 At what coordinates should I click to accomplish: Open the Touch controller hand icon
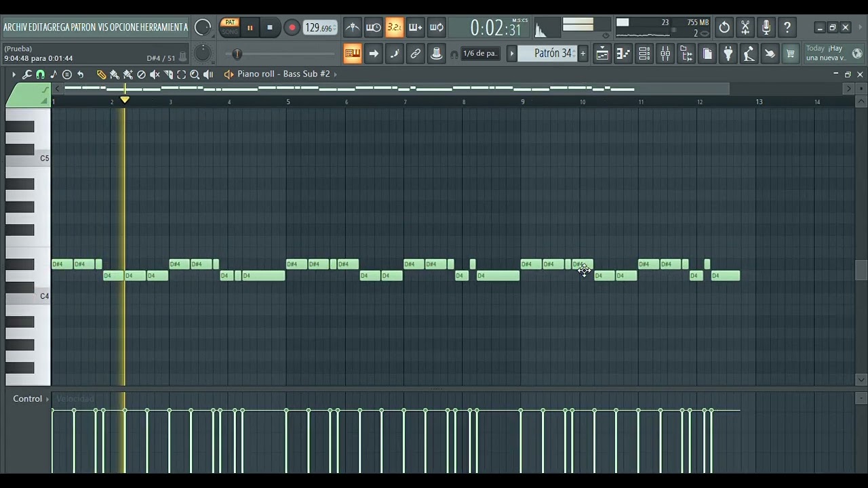(x=770, y=54)
